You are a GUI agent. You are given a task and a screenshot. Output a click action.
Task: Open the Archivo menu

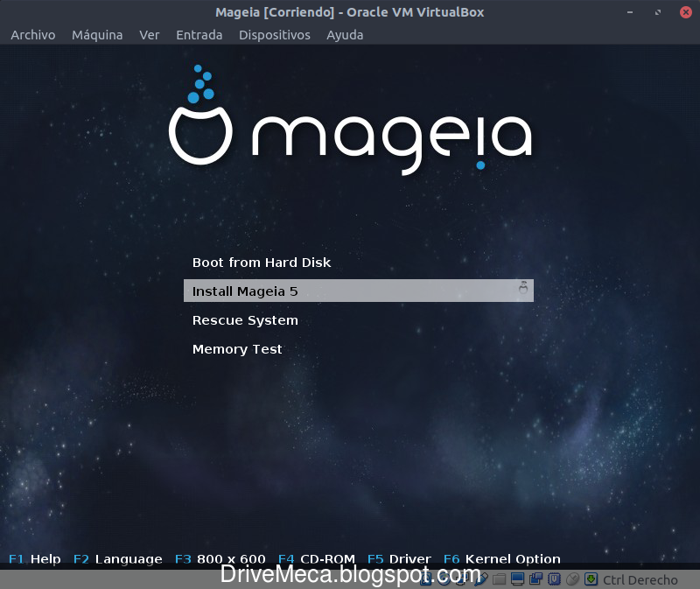click(x=32, y=35)
